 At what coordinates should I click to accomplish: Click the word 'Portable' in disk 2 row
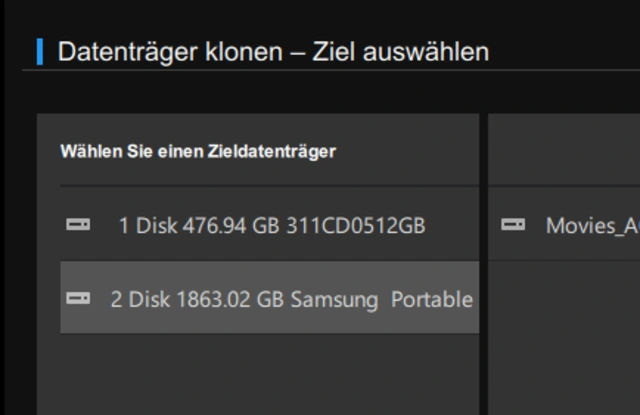431,298
